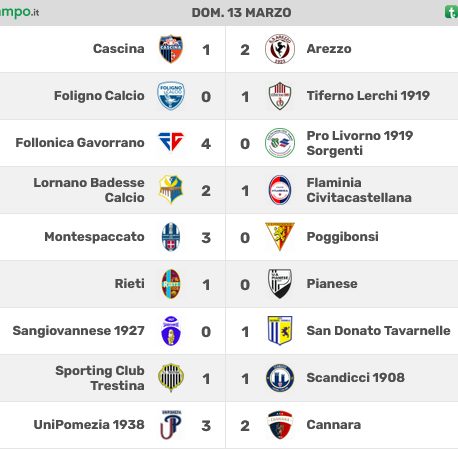Open Montespaccato team name link
Screen dimensions: 458x449
[94, 237]
